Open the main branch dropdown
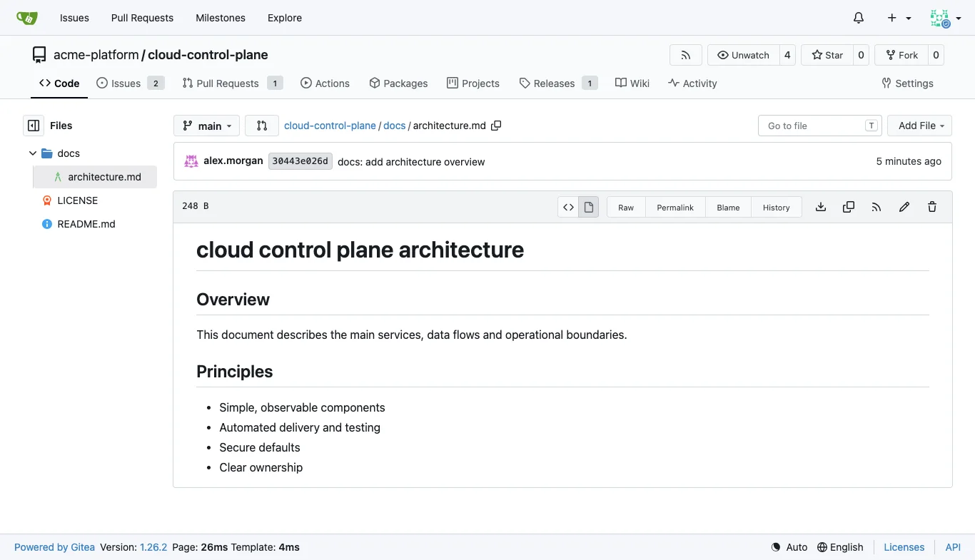Image resolution: width=975 pixels, height=560 pixels. (206, 126)
